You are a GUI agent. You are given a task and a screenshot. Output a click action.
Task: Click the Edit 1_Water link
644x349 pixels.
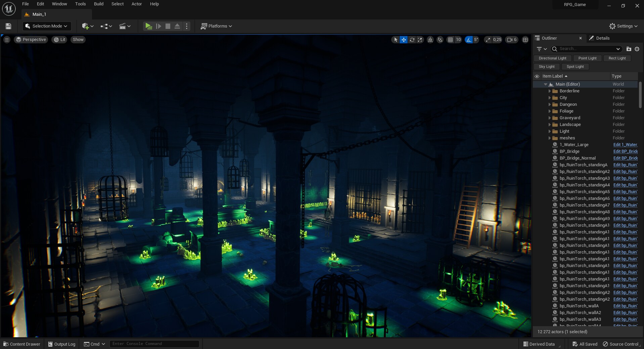pyautogui.click(x=625, y=145)
